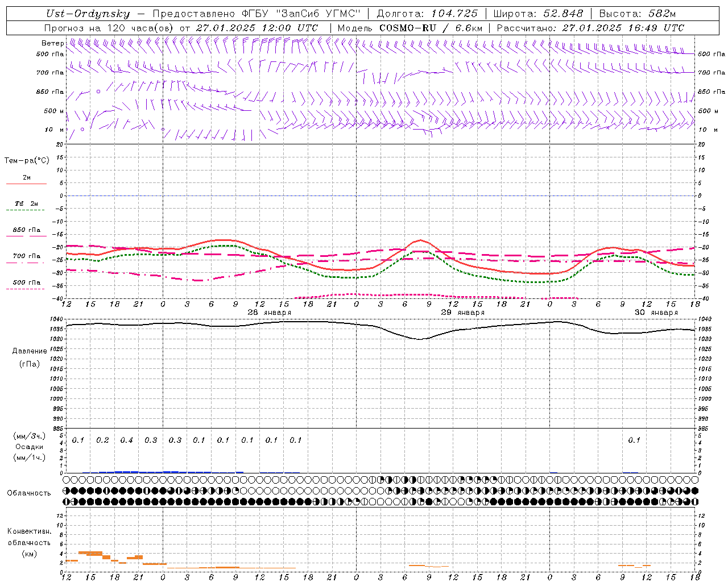Click the calculated time Рассчитано: 27.01.2025 16:49 UTC
The image size is (728, 582).
coord(590,28)
